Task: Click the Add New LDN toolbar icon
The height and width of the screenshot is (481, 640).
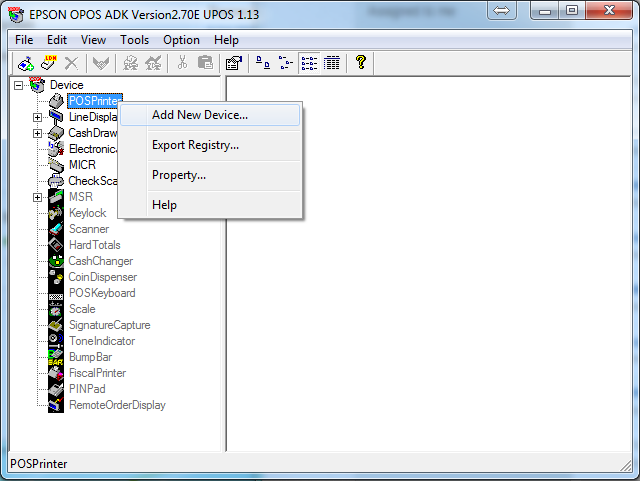Action: tap(49, 63)
